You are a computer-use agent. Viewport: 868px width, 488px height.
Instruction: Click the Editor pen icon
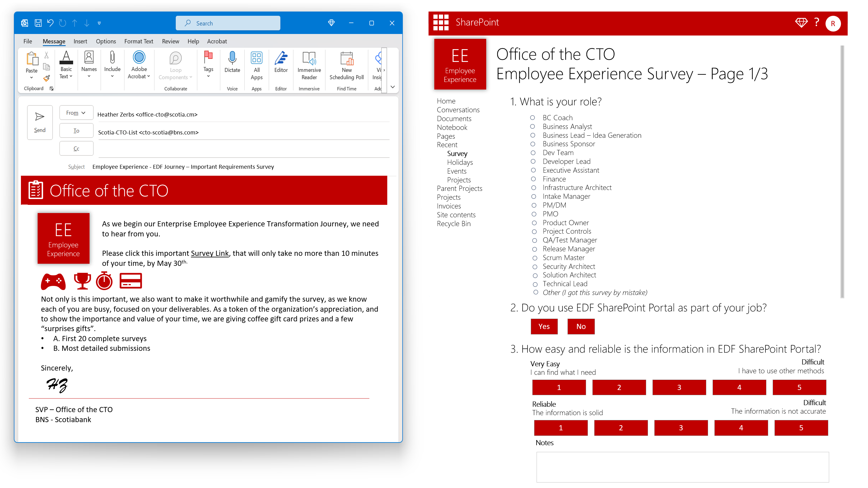pyautogui.click(x=281, y=58)
